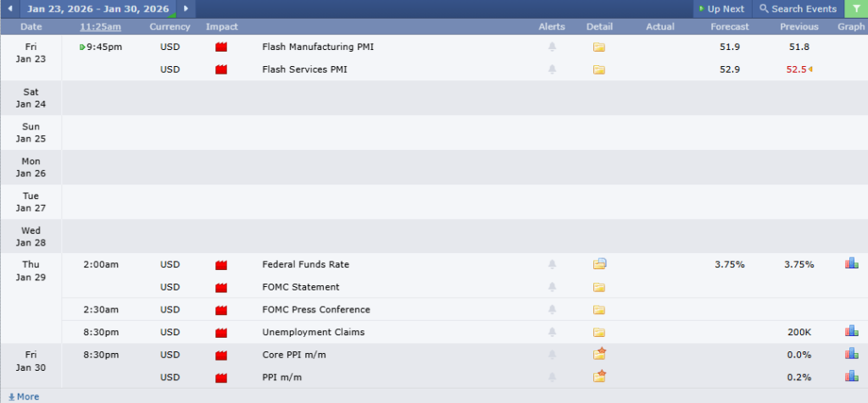Toggle alert bell for Flash Services PMI
This screenshot has width=868, height=403.
click(552, 69)
